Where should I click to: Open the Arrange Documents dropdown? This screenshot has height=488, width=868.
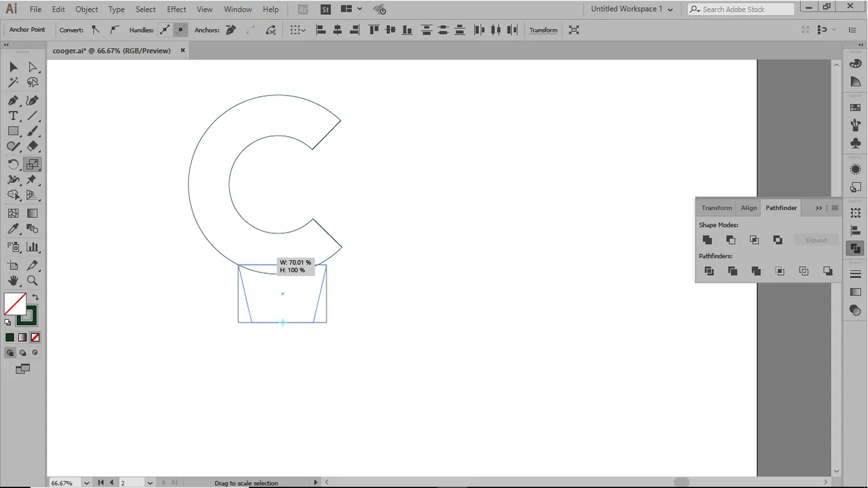coord(351,9)
